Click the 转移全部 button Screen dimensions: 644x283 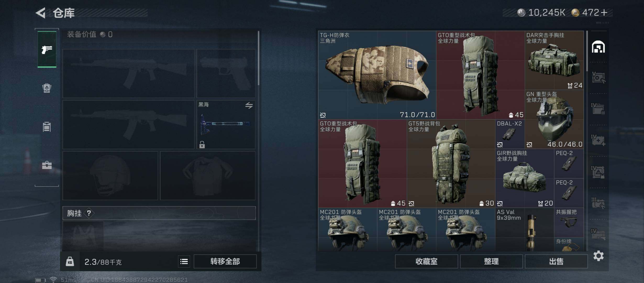225,262
